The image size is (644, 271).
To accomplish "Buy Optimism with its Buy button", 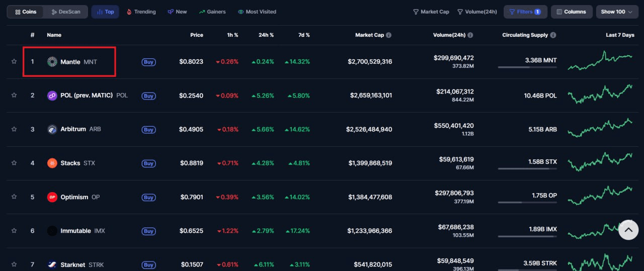I will click(x=148, y=197).
